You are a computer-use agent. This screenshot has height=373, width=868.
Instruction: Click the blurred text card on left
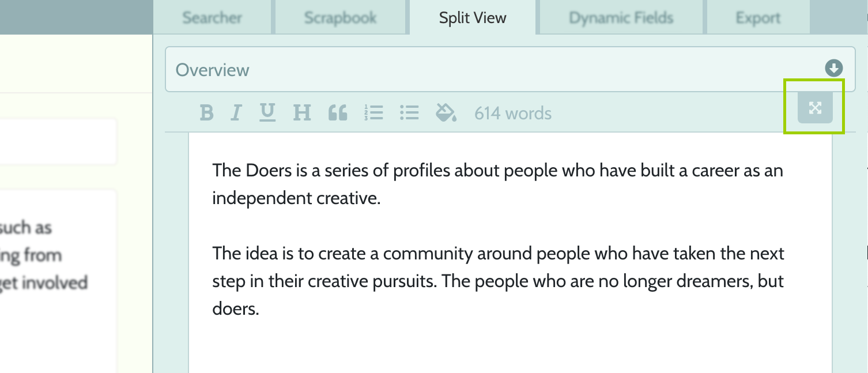tap(58, 281)
